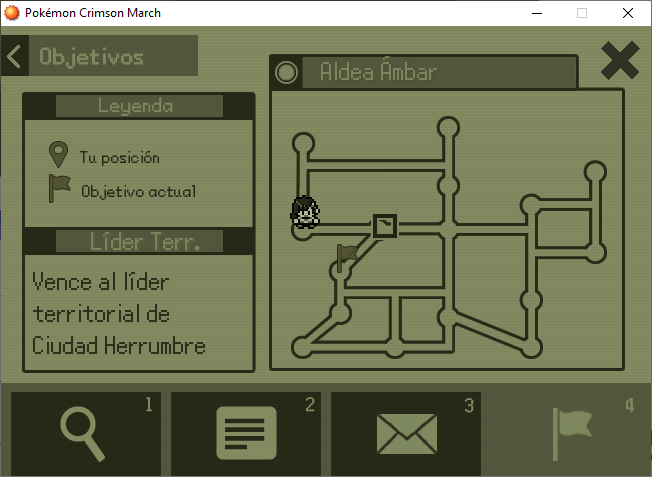Click the Líder Terr. section header

click(137, 241)
